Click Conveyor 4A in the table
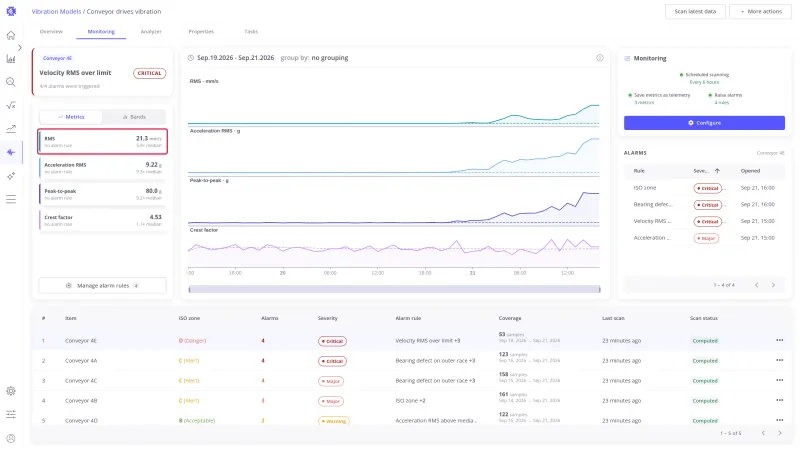The height and width of the screenshot is (450, 800). [81, 360]
